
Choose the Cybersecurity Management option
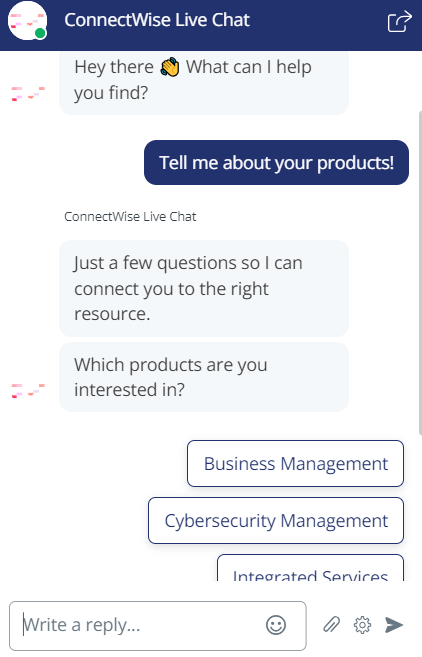click(276, 520)
